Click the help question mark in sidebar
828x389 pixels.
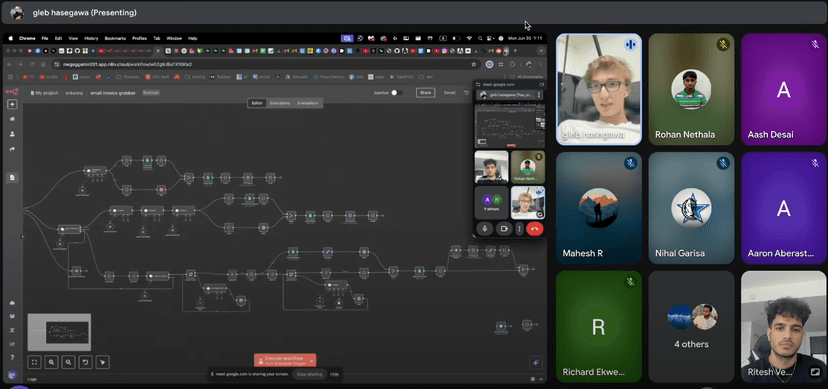point(12,358)
